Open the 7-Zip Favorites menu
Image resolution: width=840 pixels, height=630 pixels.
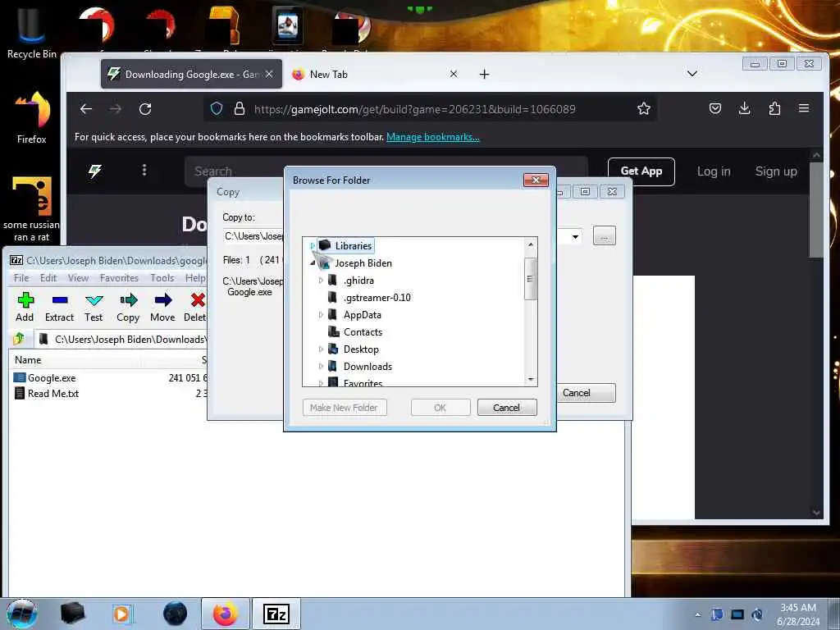click(x=119, y=278)
